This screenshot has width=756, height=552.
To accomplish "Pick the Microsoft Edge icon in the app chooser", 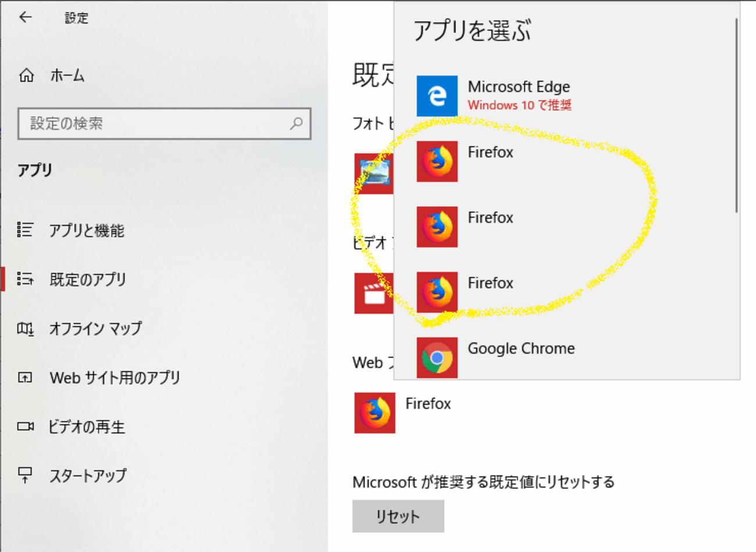I will point(437,96).
